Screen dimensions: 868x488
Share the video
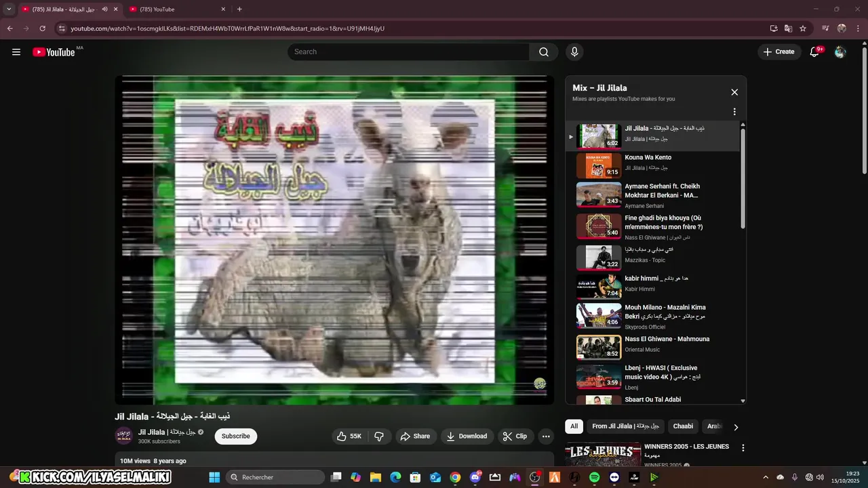(415, 436)
